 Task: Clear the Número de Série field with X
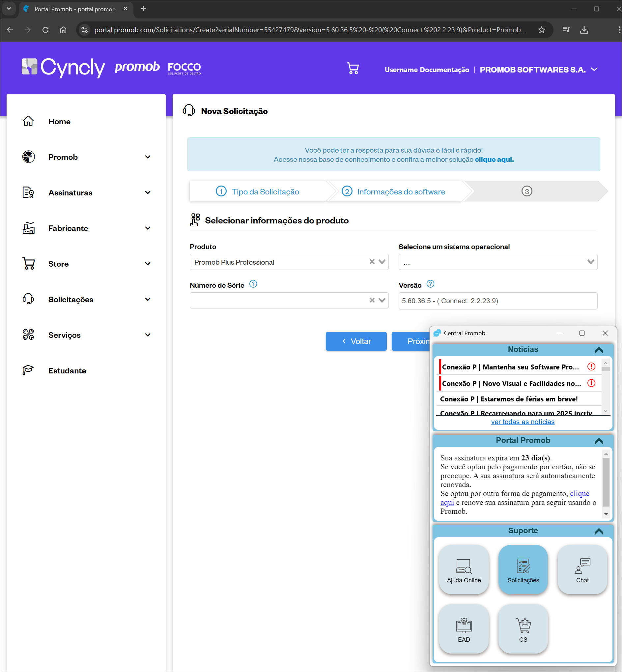(x=372, y=300)
